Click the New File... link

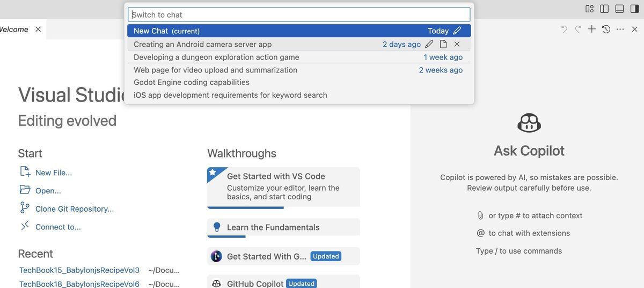click(54, 172)
